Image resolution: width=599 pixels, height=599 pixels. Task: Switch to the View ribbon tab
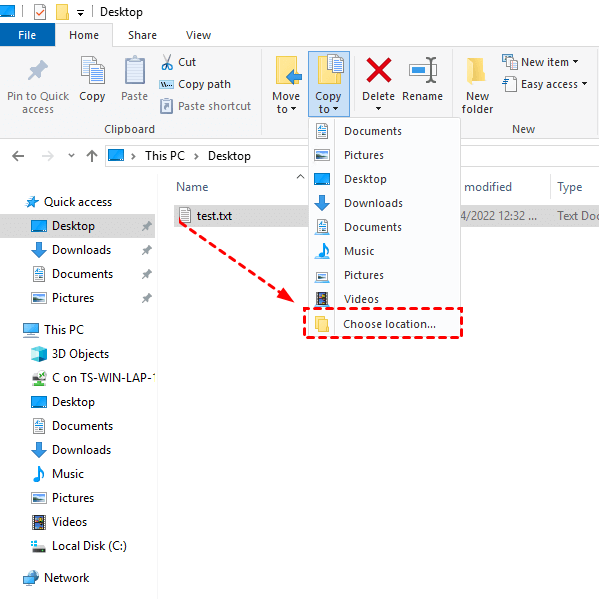coord(198,35)
